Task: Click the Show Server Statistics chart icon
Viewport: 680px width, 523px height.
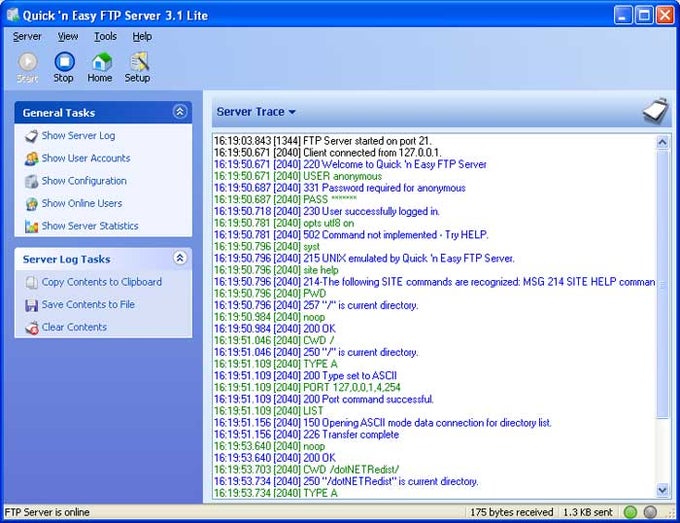Action: pos(31,226)
